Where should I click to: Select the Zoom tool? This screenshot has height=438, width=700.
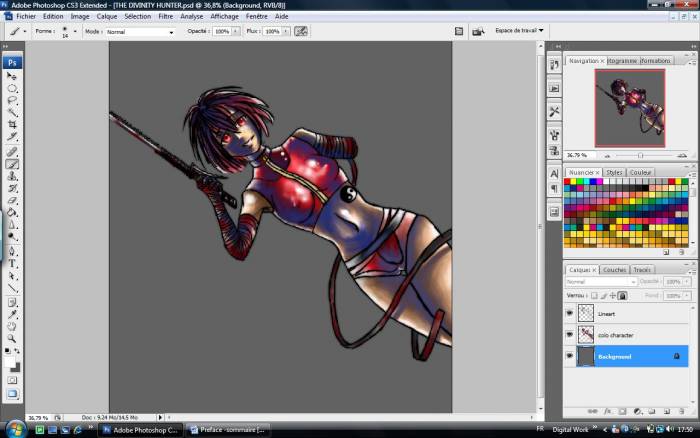[12, 339]
